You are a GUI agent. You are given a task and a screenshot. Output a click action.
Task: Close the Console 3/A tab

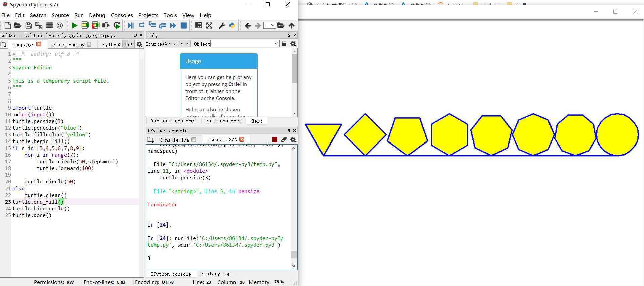242,139
